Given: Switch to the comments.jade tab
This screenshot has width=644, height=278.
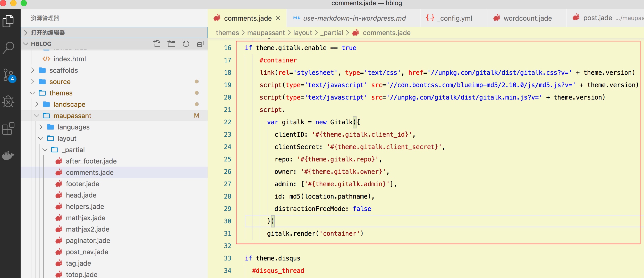Looking at the screenshot, I should [247, 18].
